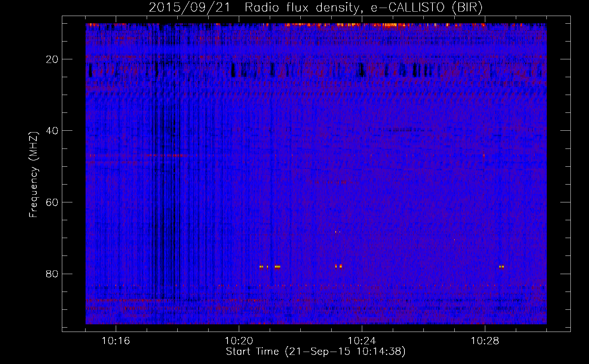Click the y-axis tick label '80'

[52, 274]
